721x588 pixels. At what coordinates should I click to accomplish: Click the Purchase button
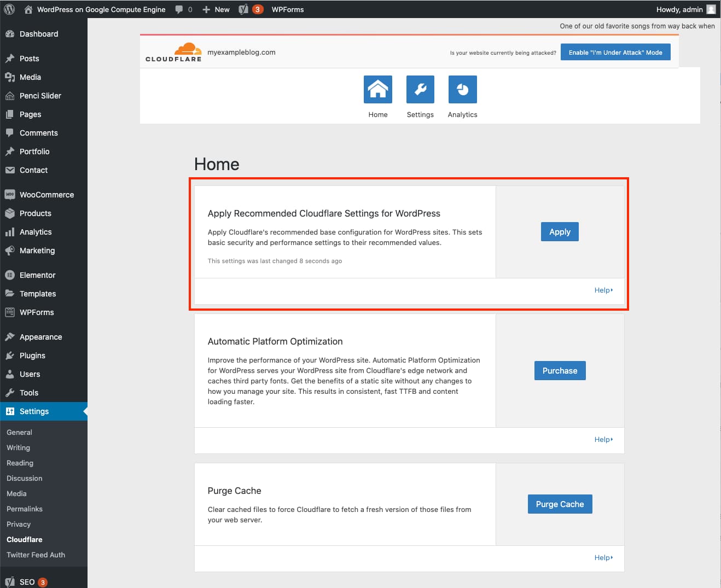(560, 371)
